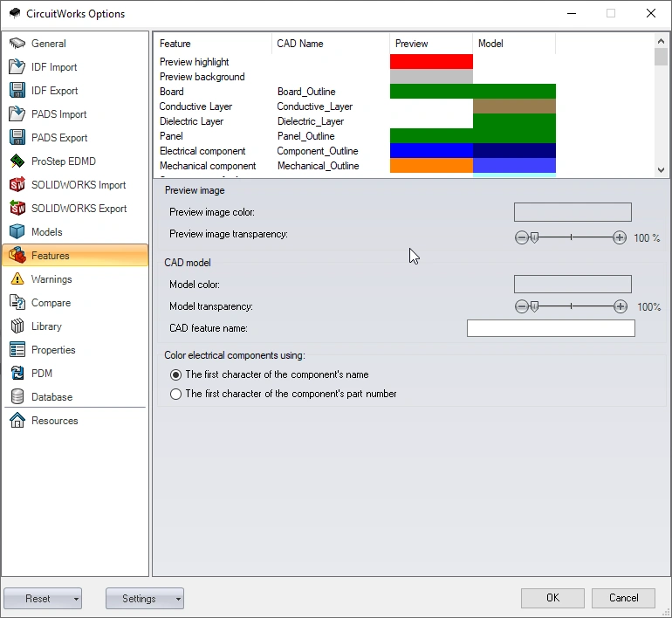Viewport: 672px width, 618px height.
Task: Click the Preview image color swatch
Action: pos(573,212)
